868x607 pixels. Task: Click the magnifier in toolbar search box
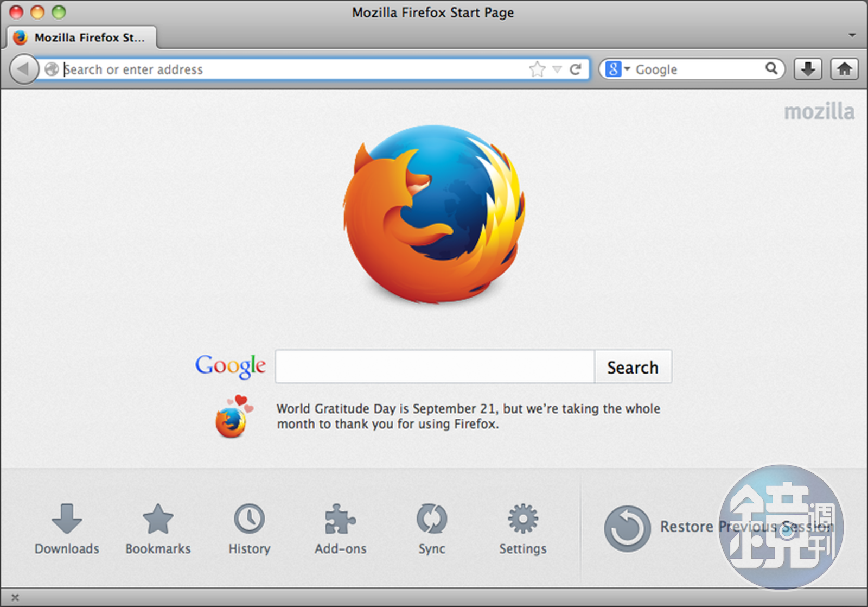tap(771, 69)
